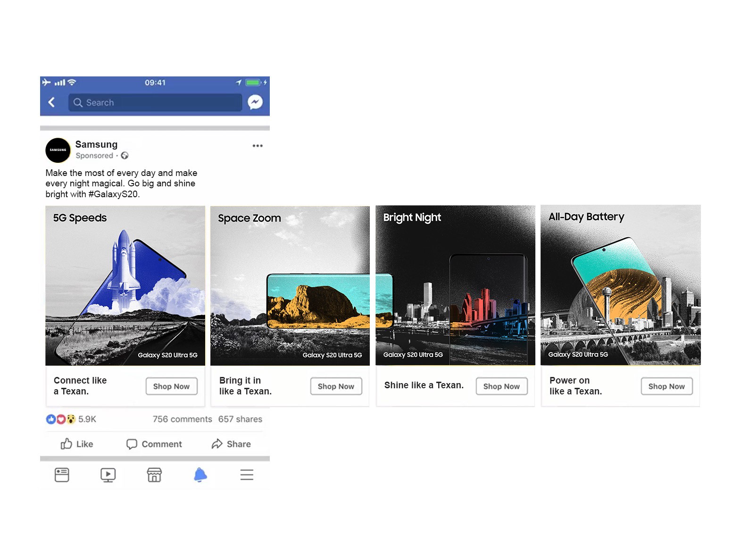Image resolution: width=733 pixels, height=560 pixels.
Task: Like the Samsung post
Action: tap(77, 444)
